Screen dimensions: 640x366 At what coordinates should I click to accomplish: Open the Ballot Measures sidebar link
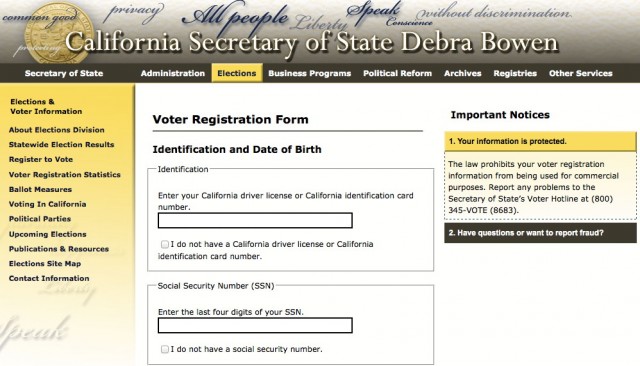tap(40, 189)
